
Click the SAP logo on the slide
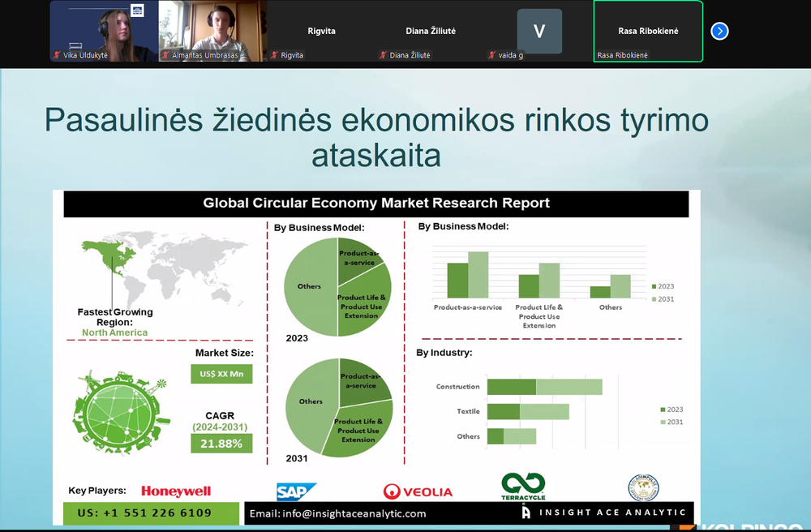click(296, 491)
